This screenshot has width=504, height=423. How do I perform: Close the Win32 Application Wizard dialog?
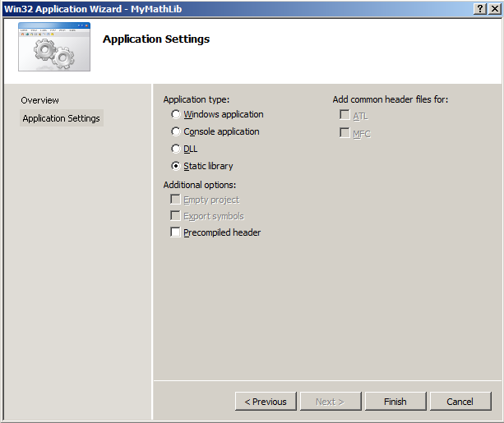(x=495, y=8)
